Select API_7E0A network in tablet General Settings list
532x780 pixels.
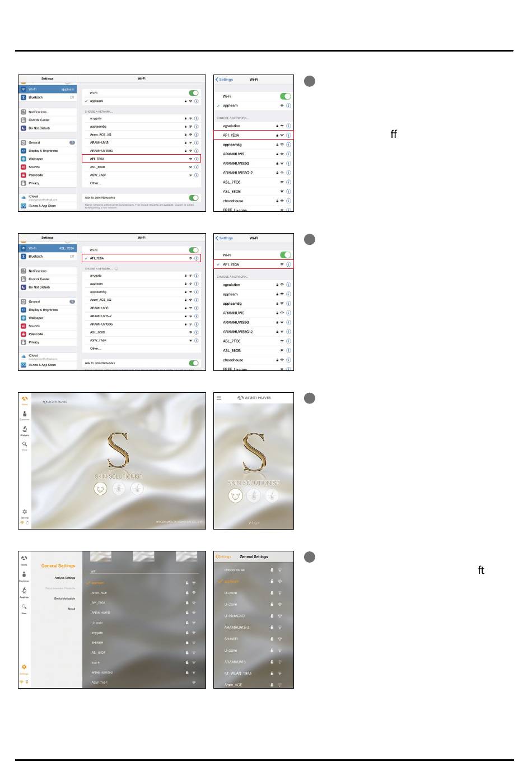coord(143,603)
